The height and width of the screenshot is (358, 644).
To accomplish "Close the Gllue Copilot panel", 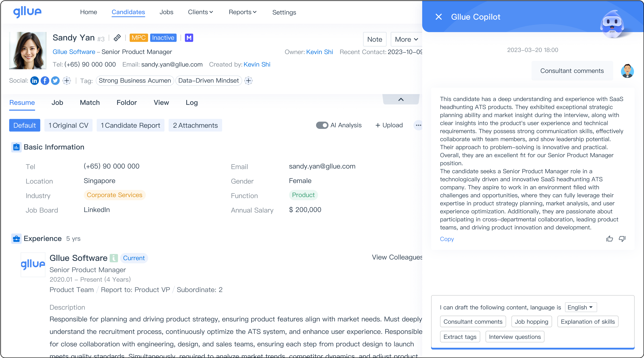I will 438,17.
